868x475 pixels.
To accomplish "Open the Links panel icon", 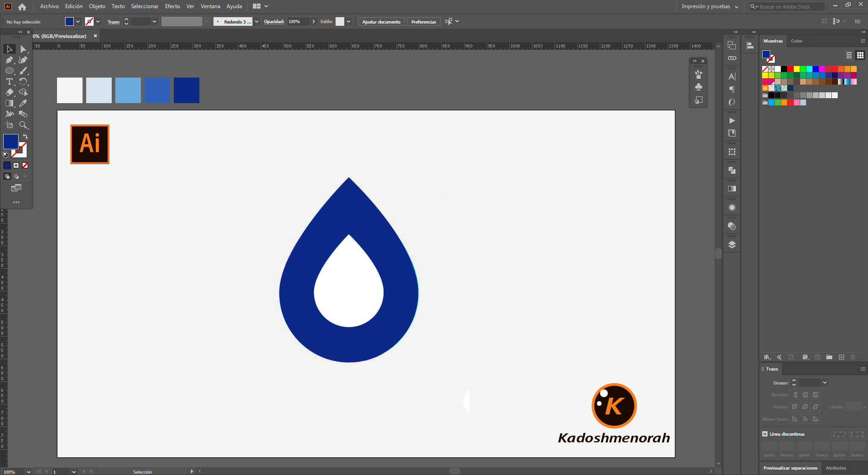I will (732, 58).
